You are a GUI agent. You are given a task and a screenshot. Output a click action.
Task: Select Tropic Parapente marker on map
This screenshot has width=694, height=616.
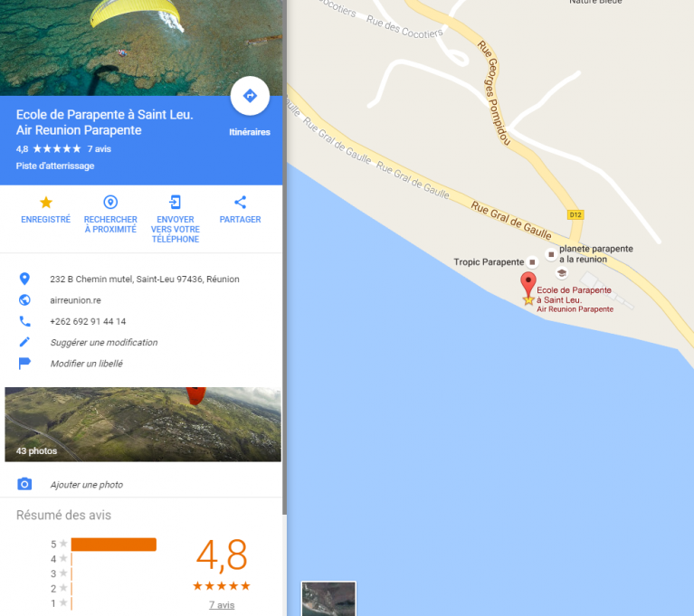[x=532, y=262]
